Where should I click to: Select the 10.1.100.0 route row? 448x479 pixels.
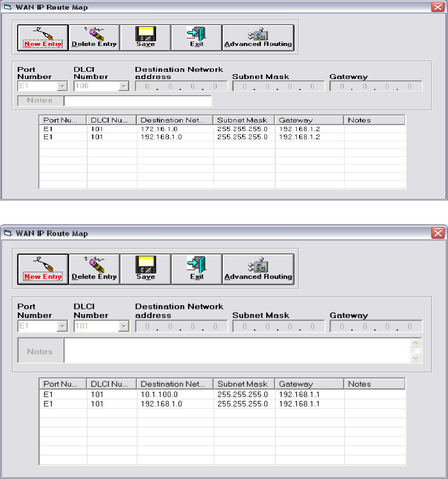pos(222,394)
